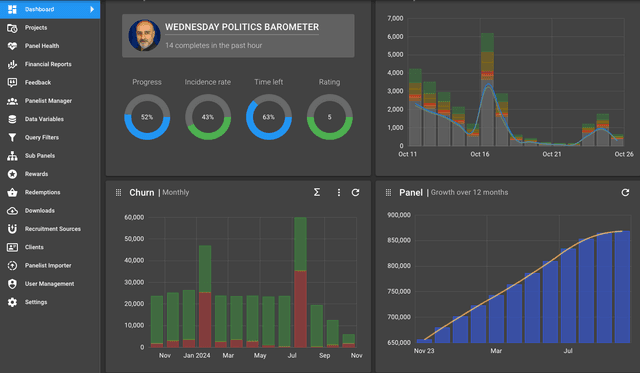Click the Oct 16 peak bar in chart
The image size is (640, 373).
pos(487,89)
